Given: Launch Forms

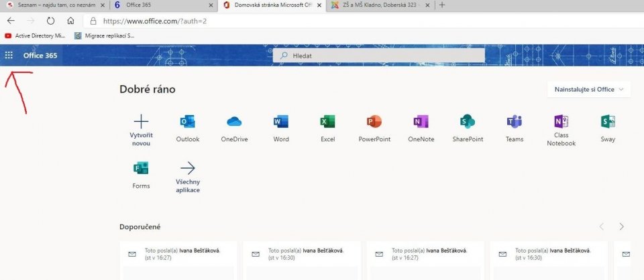Looking at the screenshot, I should click(141, 175).
